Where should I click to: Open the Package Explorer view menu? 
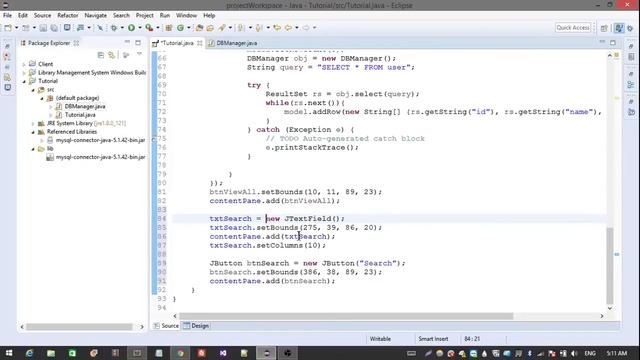click(139, 55)
